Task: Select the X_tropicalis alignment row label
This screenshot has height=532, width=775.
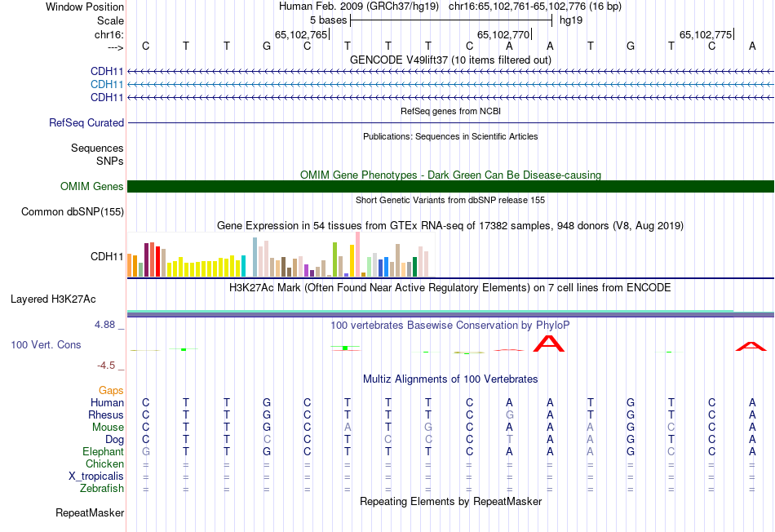Action: tap(96, 477)
